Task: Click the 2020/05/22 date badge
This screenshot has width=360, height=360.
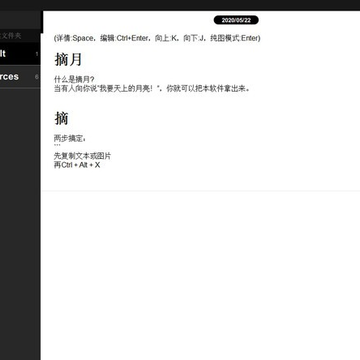Action: point(236,20)
